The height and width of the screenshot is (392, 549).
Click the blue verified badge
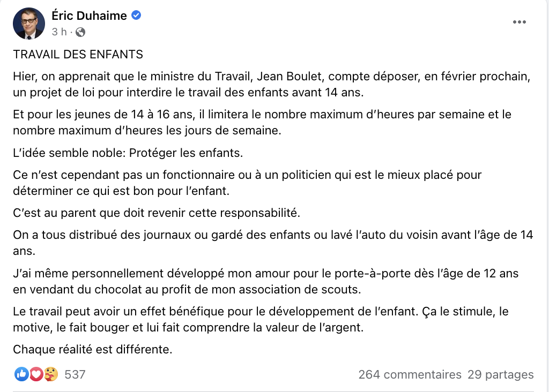pos(136,15)
